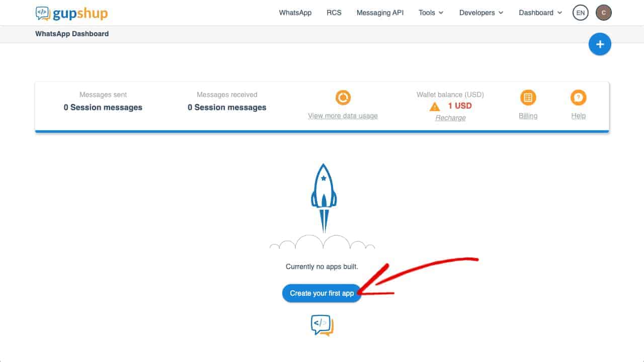The height and width of the screenshot is (362, 644).
Task: Open View more data usage link
Action: [x=343, y=116]
